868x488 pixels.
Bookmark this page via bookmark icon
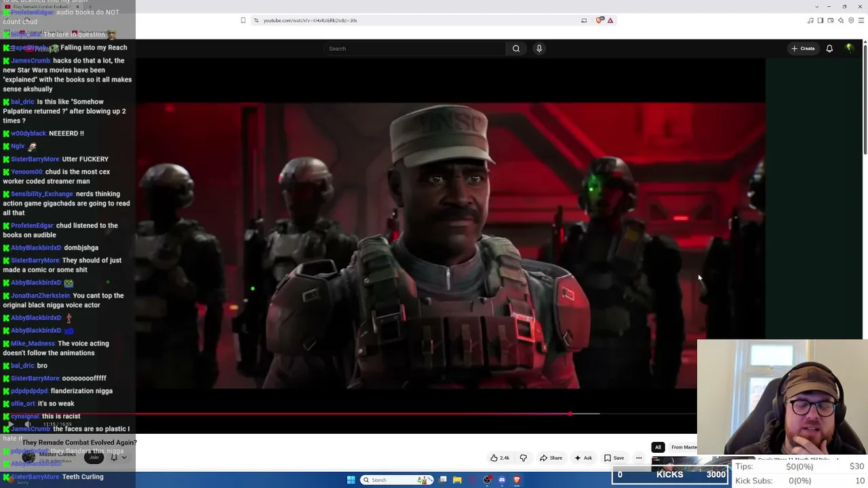click(x=243, y=20)
